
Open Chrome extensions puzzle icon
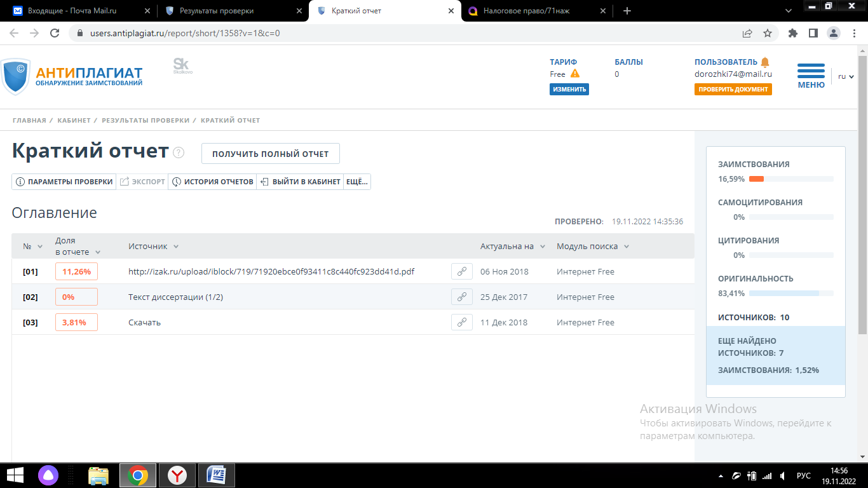pyautogui.click(x=792, y=33)
